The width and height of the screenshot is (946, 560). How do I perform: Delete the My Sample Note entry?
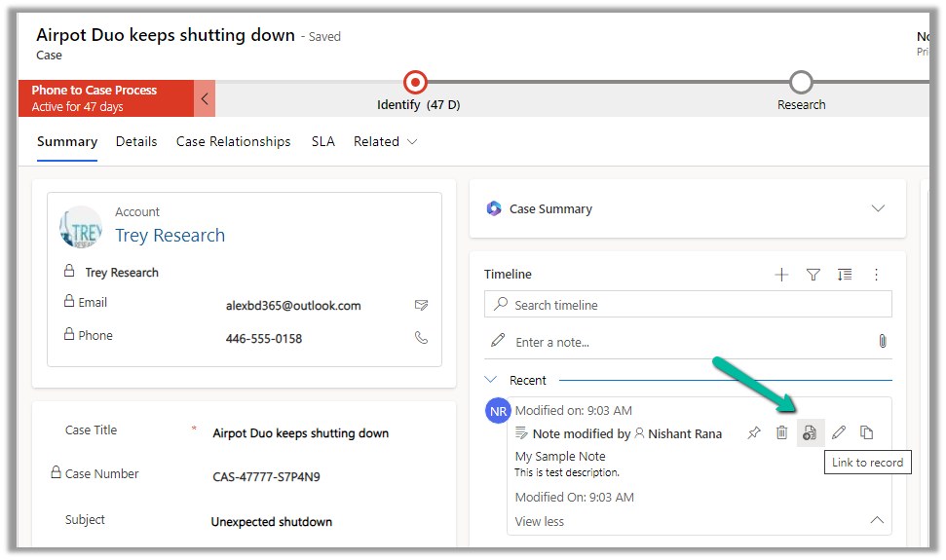point(781,433)
